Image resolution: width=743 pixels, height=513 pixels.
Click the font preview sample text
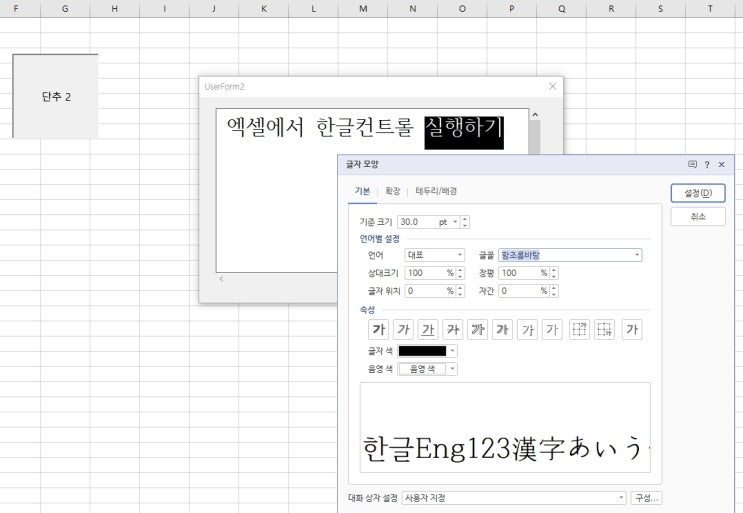coord(505,448)
